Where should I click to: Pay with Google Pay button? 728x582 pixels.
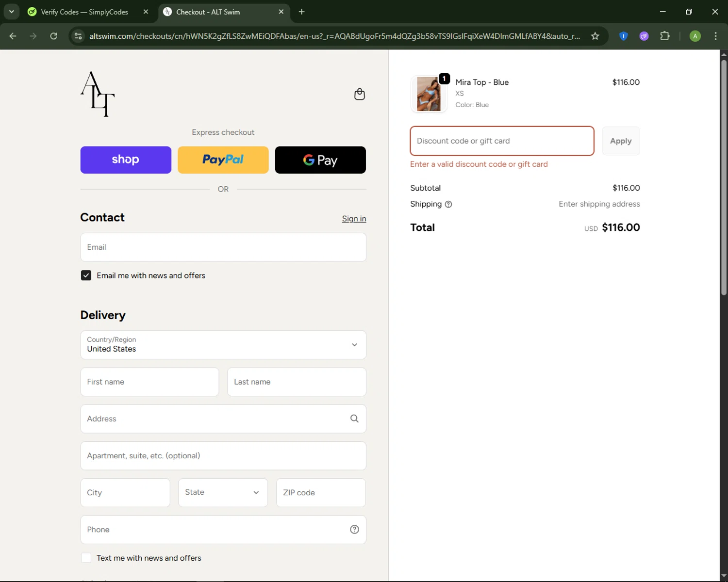pos(320,160)
